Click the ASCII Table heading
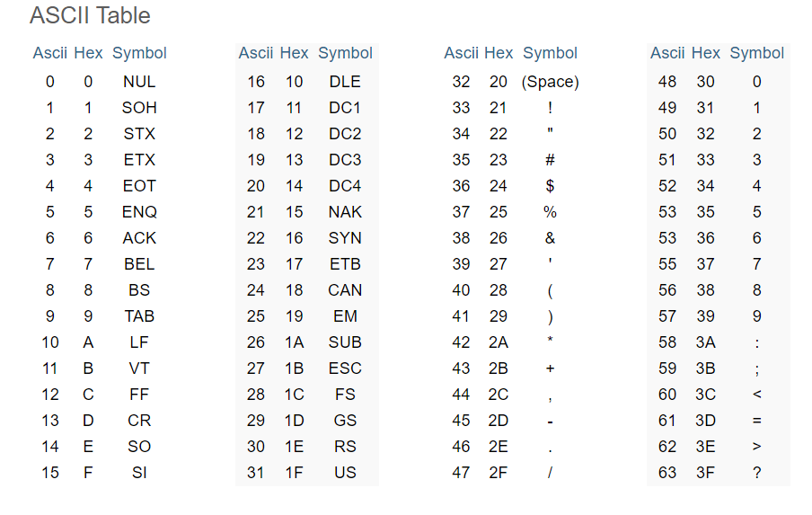This screenshot has width=812, height=515. click(x=90, y=15)
